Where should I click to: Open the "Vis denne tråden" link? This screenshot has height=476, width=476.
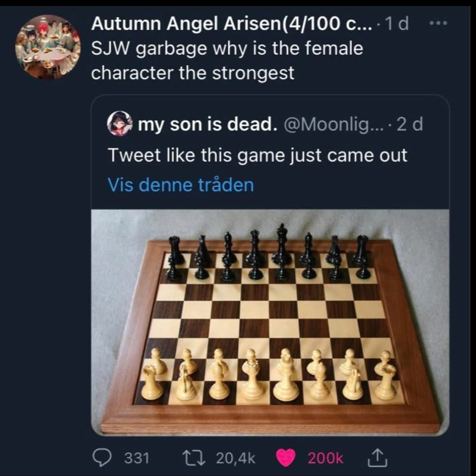181,184
